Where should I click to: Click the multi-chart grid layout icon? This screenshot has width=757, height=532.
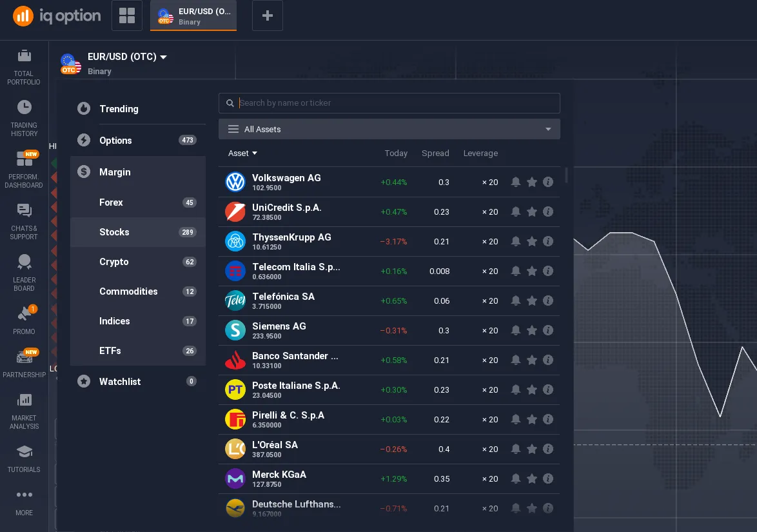127,15
